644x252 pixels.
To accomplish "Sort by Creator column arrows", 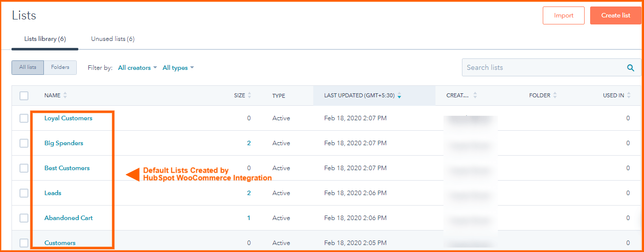I will point(475,95).
